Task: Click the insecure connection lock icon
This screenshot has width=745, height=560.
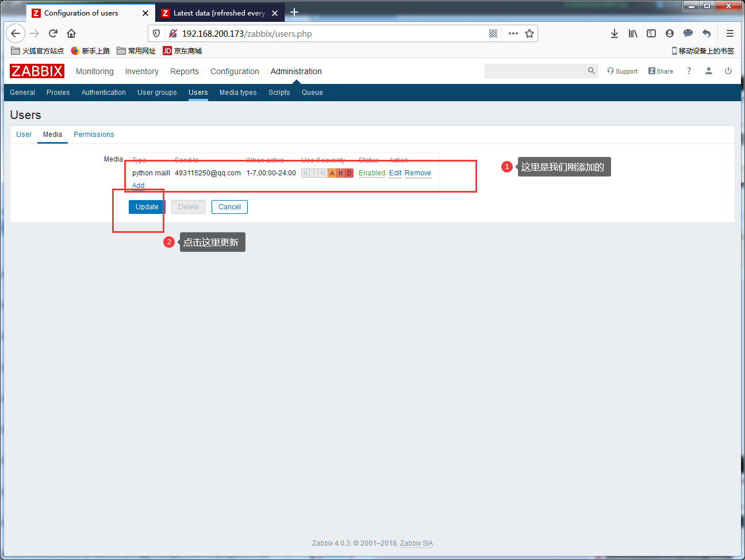Action: 172,33
